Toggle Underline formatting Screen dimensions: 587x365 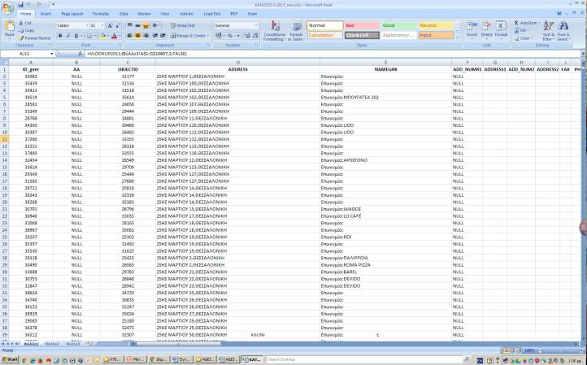point(77,36)
